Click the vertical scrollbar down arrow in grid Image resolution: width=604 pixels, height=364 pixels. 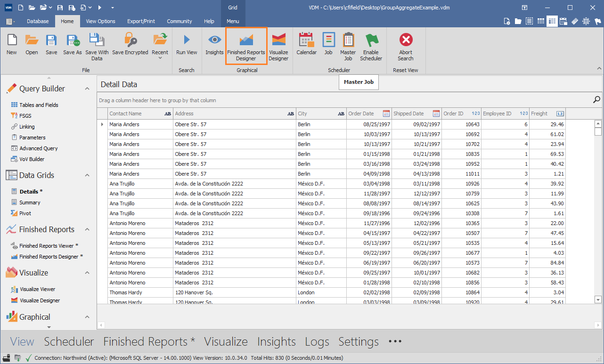598,299
